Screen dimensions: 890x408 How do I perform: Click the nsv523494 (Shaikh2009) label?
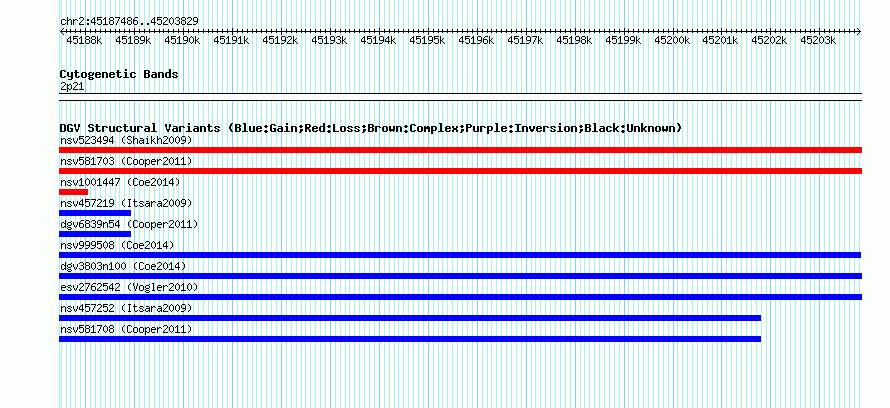[x=126, y=140]
